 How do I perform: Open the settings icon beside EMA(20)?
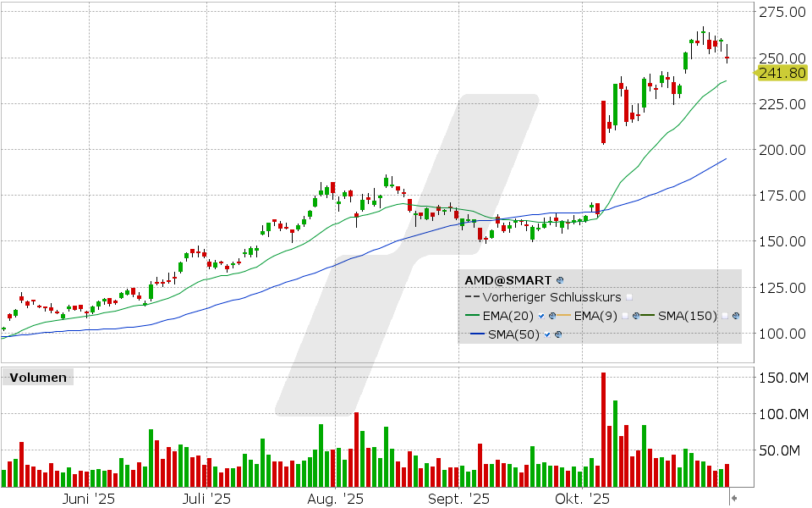[x=552, y=316]
